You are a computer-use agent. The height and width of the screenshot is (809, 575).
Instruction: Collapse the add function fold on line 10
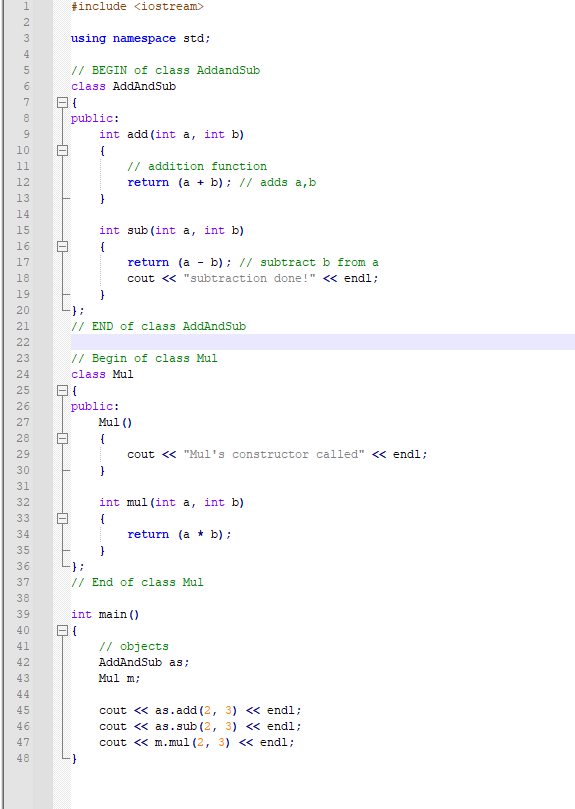pyautogui.click(x=62, y=150)
